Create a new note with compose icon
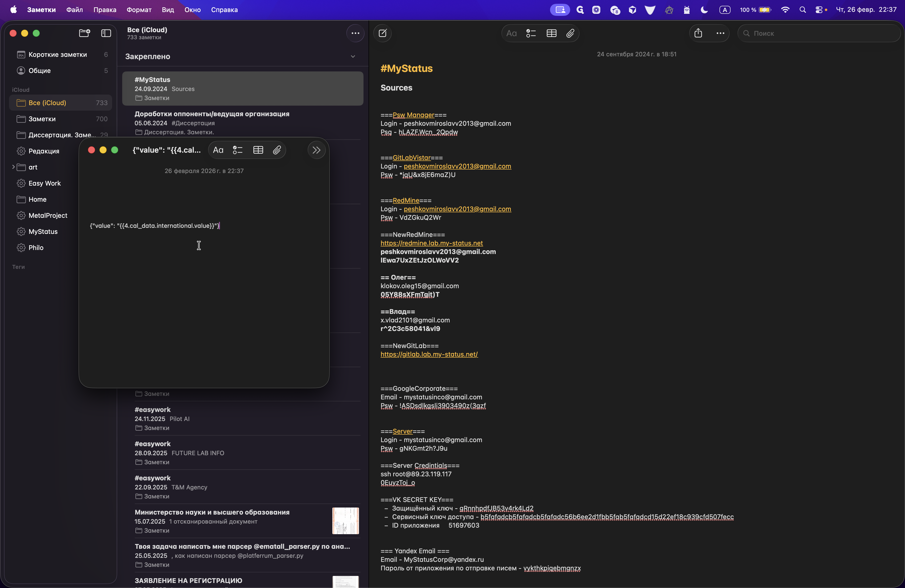The image size is (905, 588). 383,33
